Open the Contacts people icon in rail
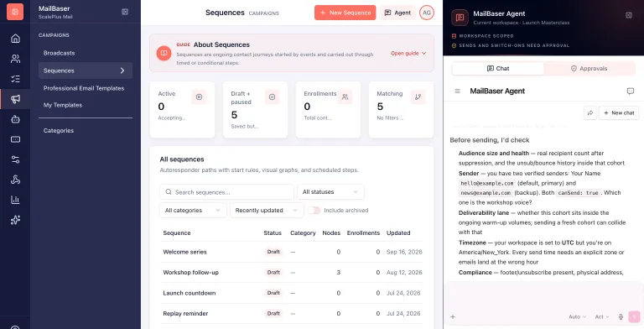This screenshot has width=644, height=329. (15, 59)
